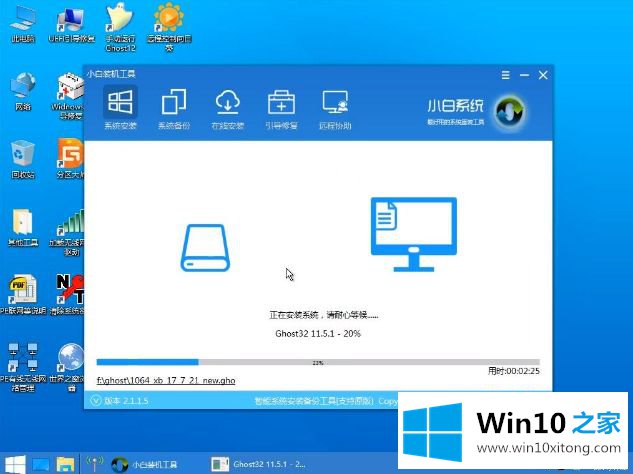Click the Ghost32 11.5.1 - 20% status text

(318, 333)
